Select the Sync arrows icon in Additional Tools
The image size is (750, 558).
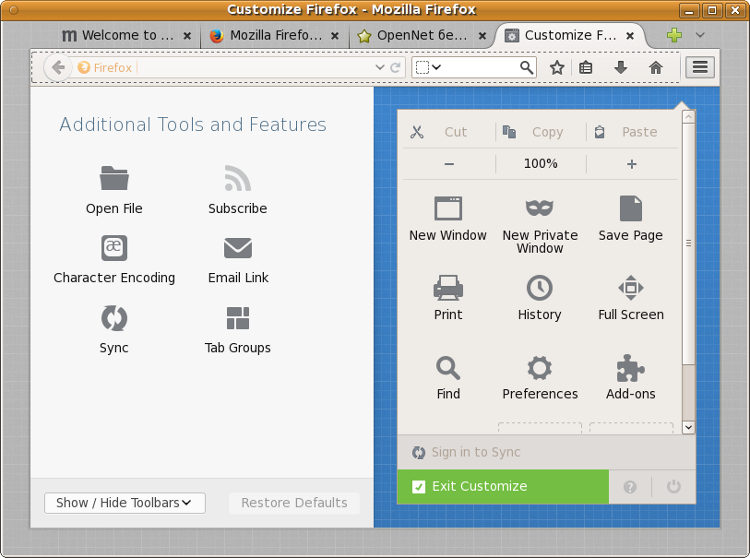[114, 318]
